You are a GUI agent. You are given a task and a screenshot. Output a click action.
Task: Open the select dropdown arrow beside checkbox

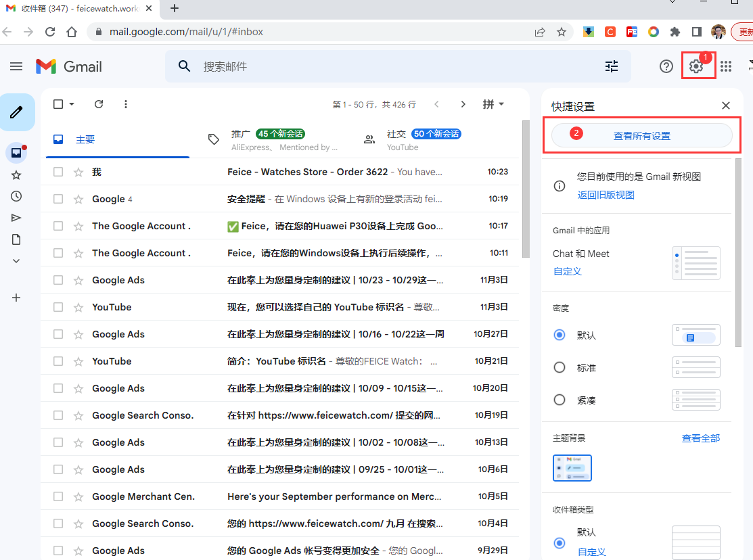pos(72,104)
